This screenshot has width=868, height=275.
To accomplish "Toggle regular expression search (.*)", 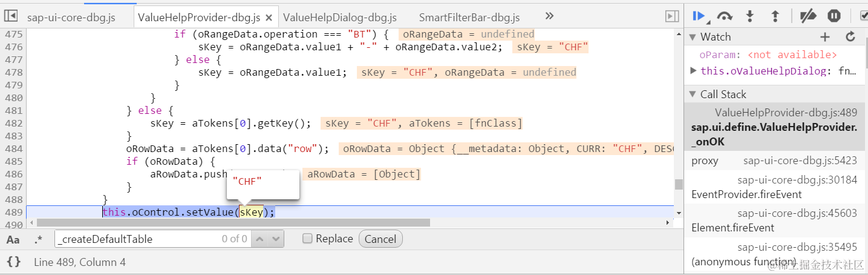I will coord(38,239).
